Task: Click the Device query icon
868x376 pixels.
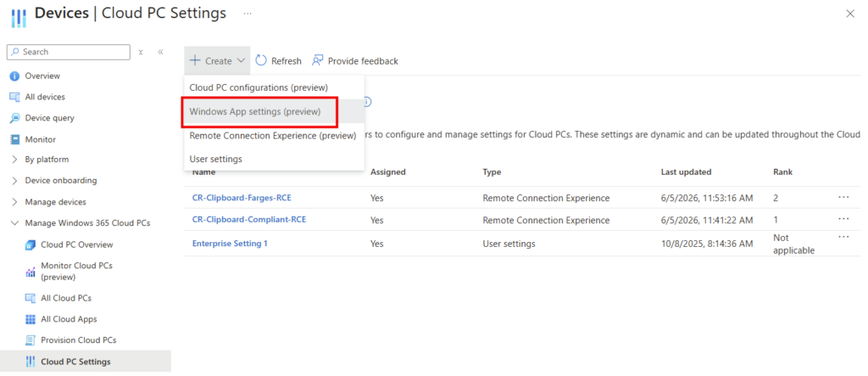Action: (15, 118)
